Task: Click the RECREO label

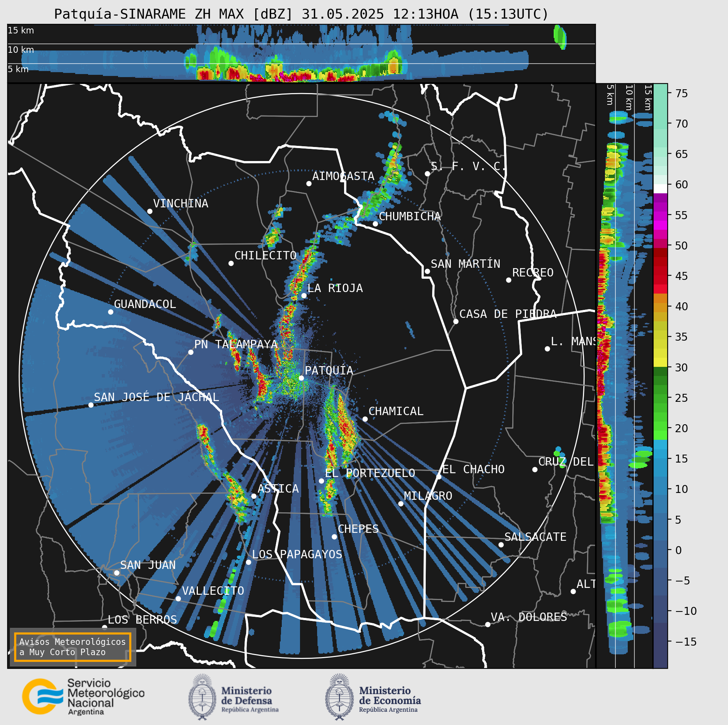Action: click(533, 273)
